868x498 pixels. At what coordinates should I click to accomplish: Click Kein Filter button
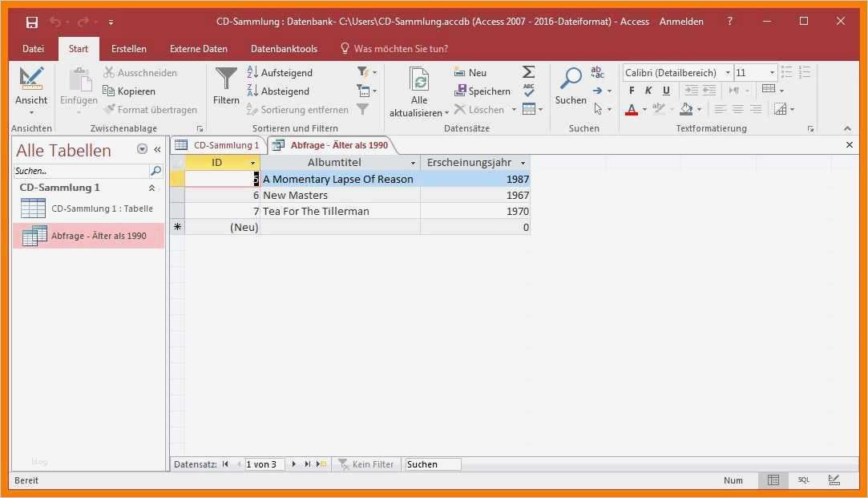coord(366,464)
